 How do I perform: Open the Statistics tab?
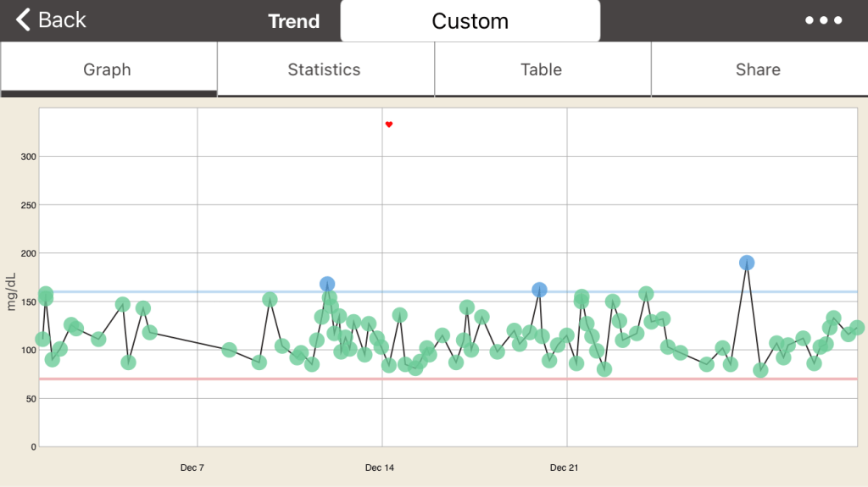coord(324,69)
